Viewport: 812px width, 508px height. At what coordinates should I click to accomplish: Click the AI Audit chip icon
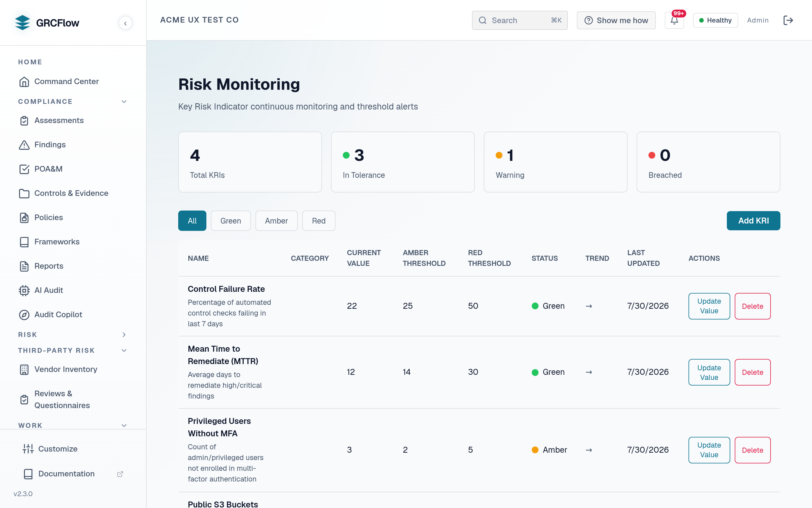(x=24, y=290)
